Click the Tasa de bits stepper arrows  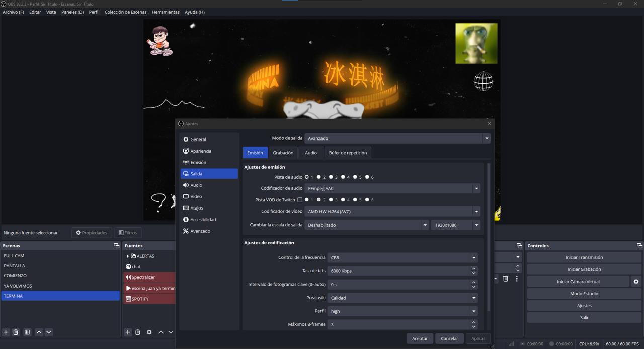473,271
